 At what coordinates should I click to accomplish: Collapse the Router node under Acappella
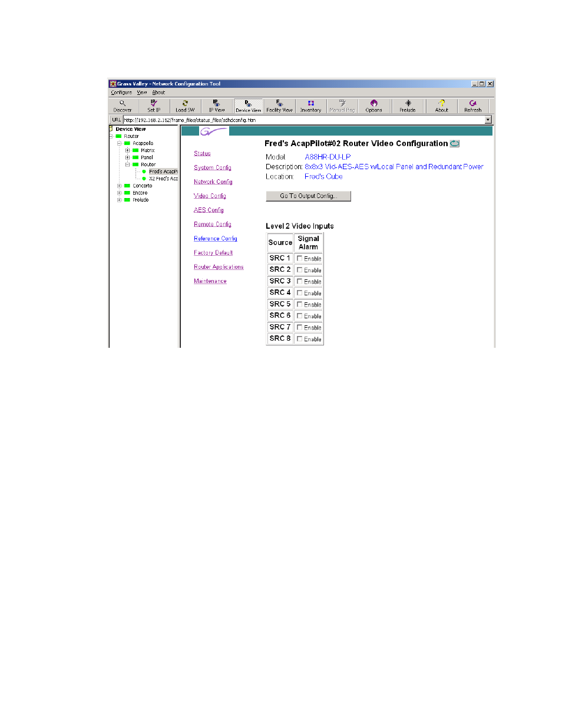click(x=127, y=164)
